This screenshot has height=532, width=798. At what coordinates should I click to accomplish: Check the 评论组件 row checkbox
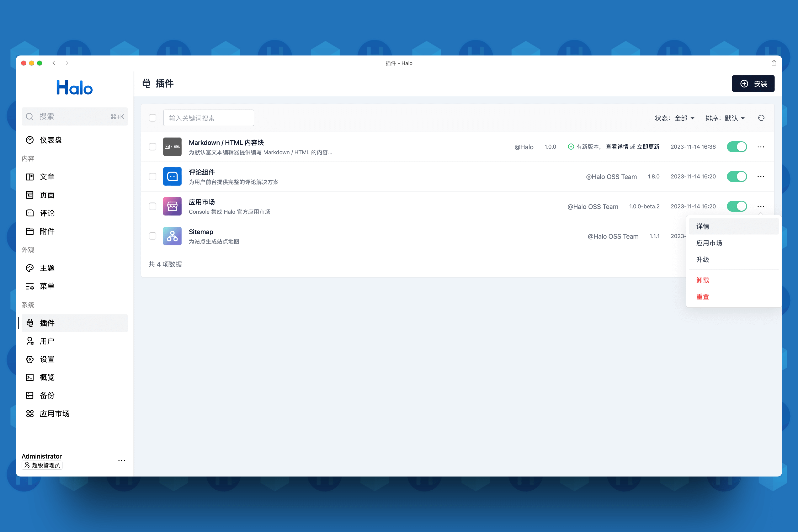coord(153,176)
